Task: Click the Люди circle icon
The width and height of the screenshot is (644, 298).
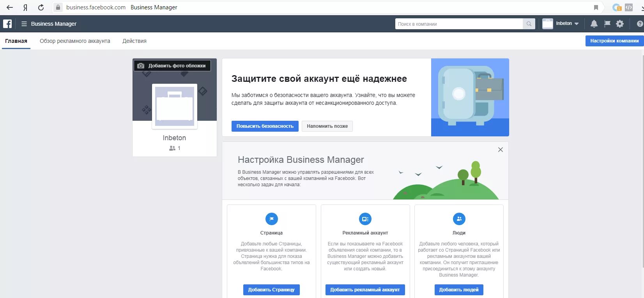Action: (459, 219)
